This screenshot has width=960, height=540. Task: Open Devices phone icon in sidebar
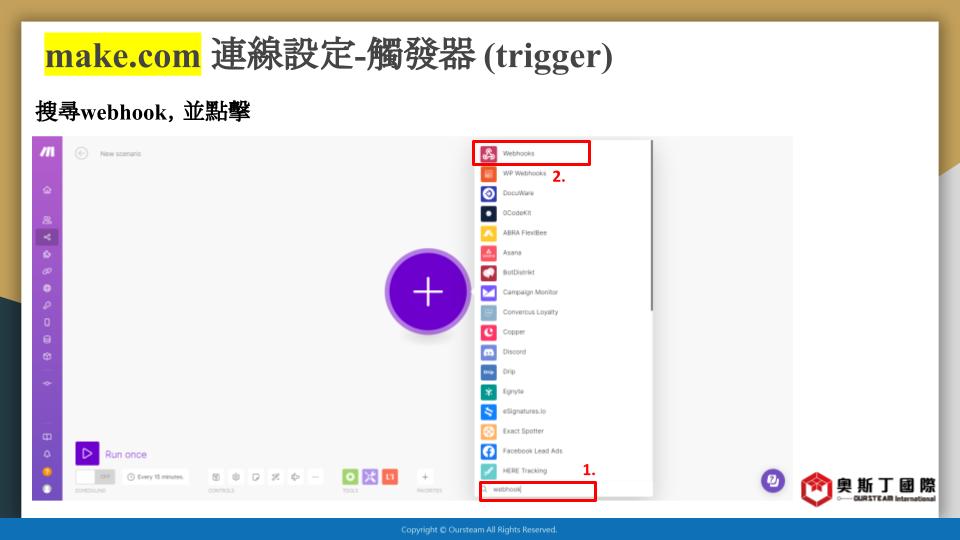47,322
